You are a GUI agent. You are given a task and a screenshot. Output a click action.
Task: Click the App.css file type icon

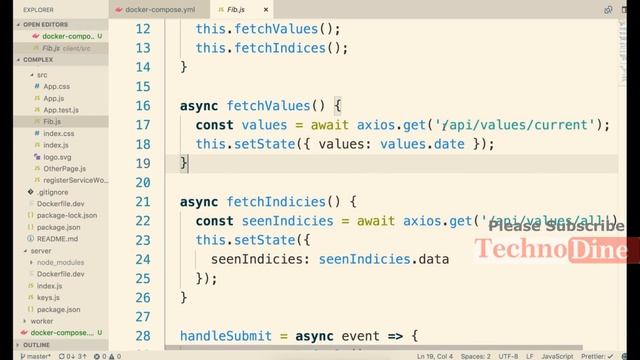tap(37, 86)
